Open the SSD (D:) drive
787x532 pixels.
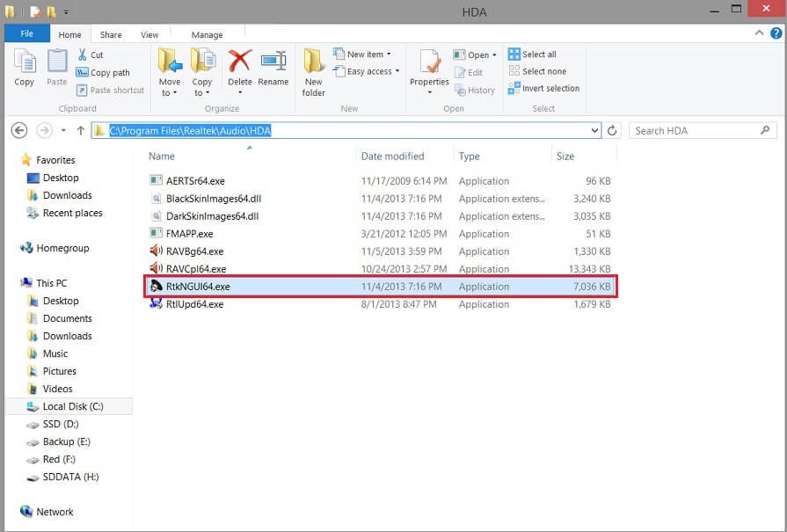(x=52, y=424)
